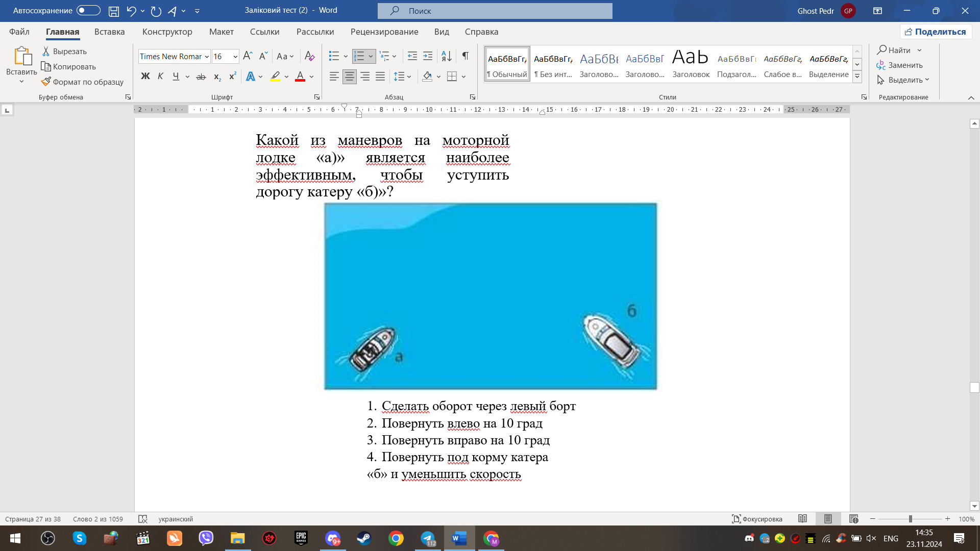Center align text
The width and height of the screenshot is (980, 551).
tap(350, 77)
